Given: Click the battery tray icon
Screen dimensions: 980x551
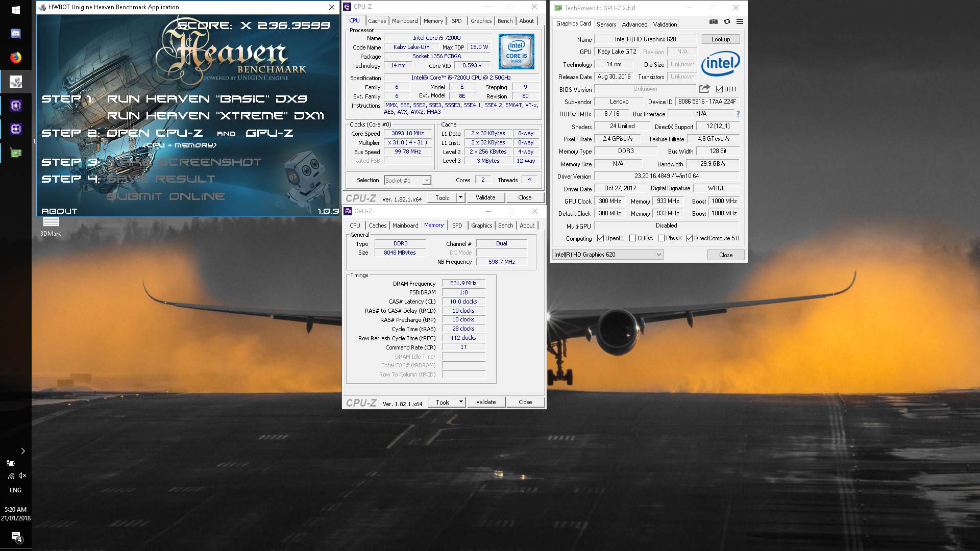Looking at the screenshot, I should (11, 463).
